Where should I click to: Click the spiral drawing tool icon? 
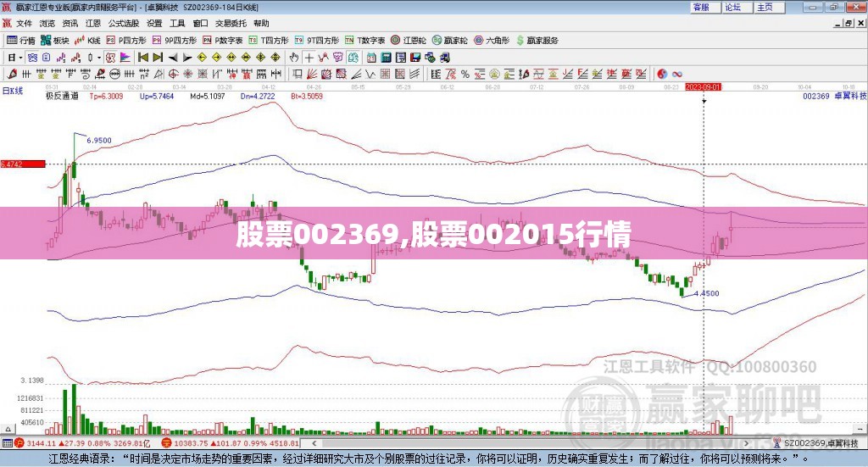[x=86, y=74]
